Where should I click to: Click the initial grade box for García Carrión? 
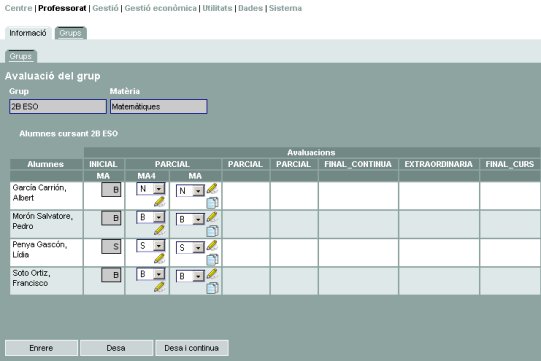(111, 190)
